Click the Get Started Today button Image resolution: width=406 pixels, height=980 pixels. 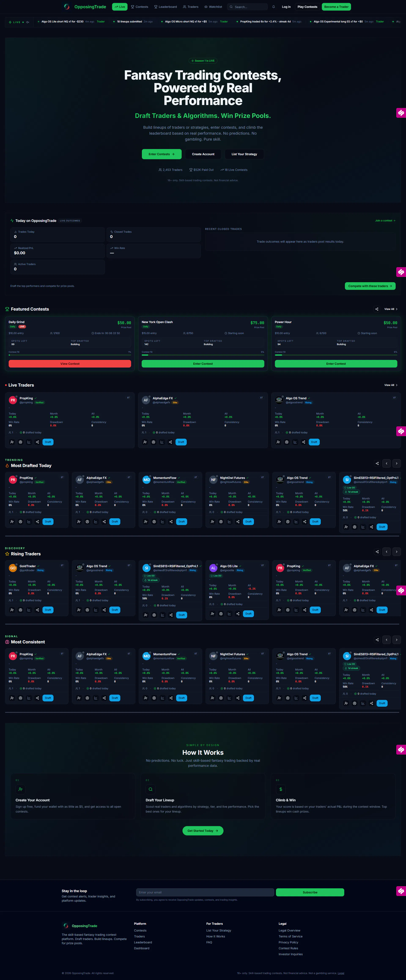pyautogui.click(x=203, y=831)
